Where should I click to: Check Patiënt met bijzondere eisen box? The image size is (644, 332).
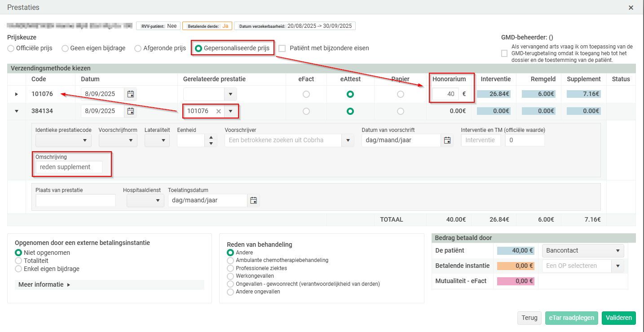[x=282, y=48]
